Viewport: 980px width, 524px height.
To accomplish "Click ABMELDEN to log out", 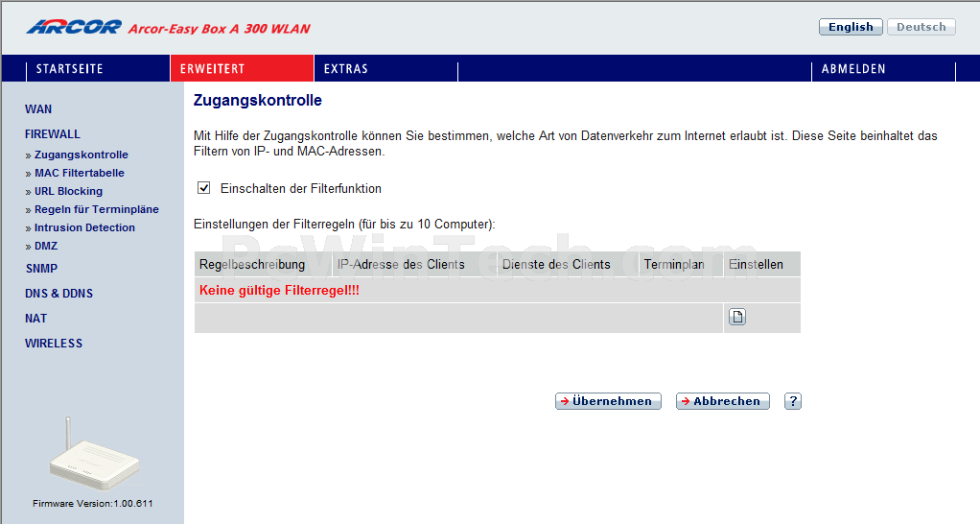I will click(853, 69).
